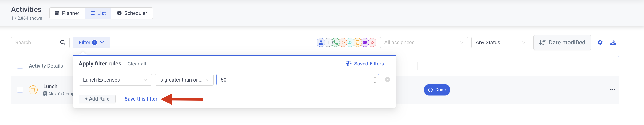
Task: Click the Save this filter link
Action: coord(141,99)
